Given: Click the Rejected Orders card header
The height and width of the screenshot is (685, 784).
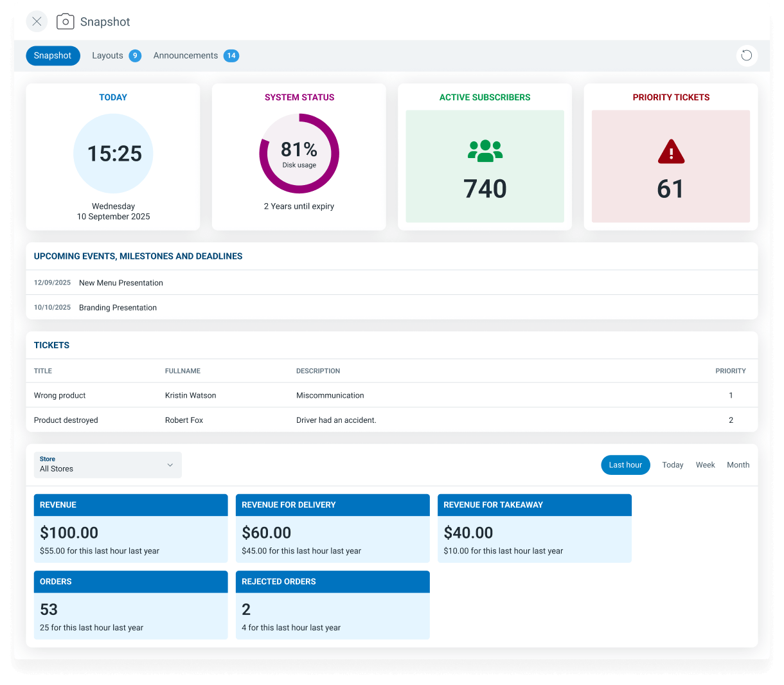Looking at the screenshot, I should tap(333, 582).
